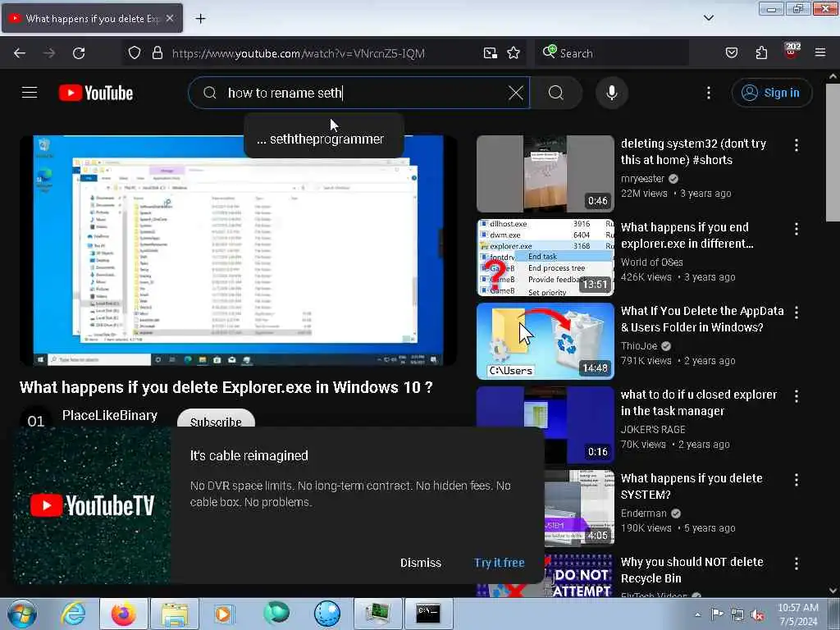Click the Firefox Search box

tap(611, 53)
